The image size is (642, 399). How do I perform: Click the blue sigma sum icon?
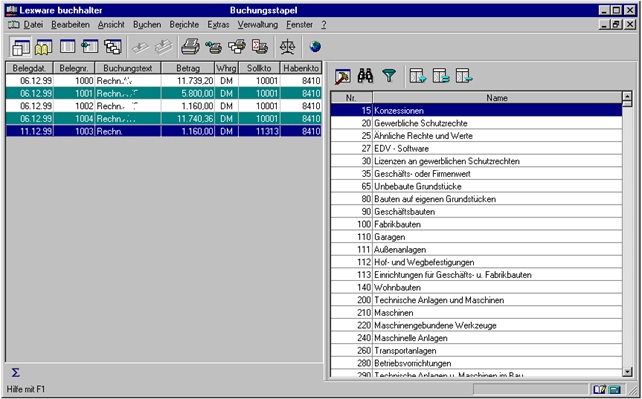pos(15,372)
